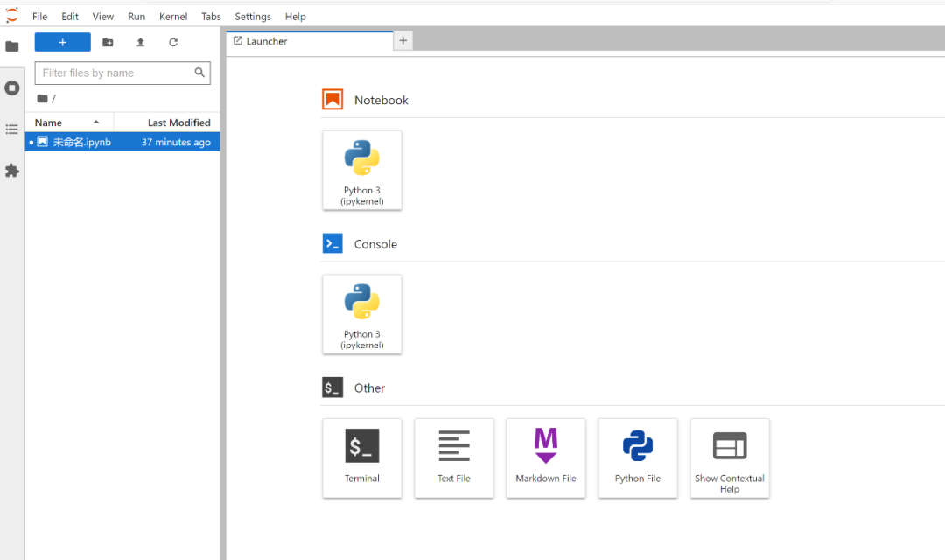This screenshot has height=560, width=945.
Task: Create a new folder via toolbar icon
Action: (x=108, y=42)
